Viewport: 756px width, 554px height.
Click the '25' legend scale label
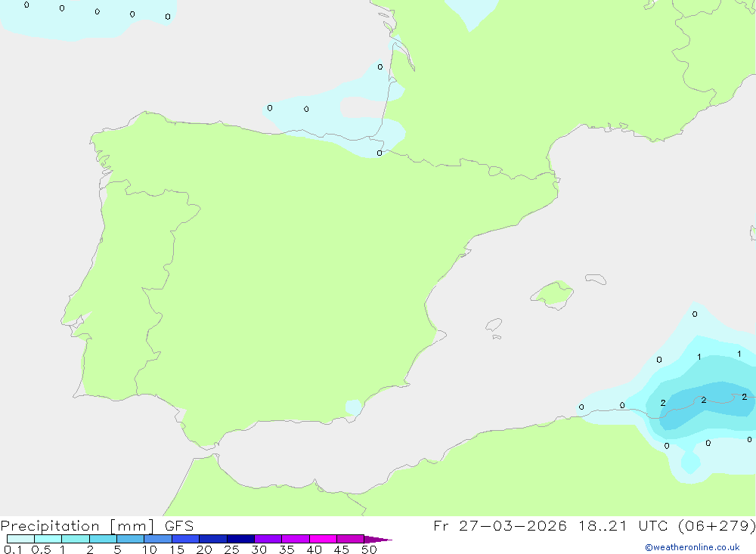231,549
